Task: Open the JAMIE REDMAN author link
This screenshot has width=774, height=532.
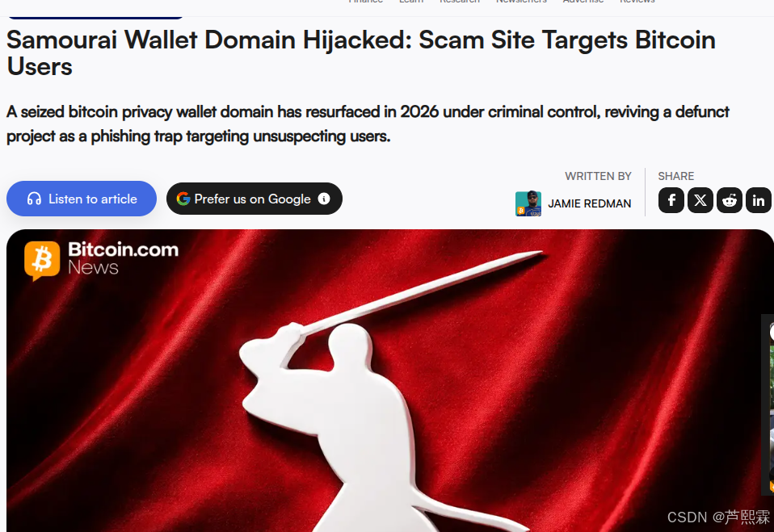Action: (x=589, y=203)
